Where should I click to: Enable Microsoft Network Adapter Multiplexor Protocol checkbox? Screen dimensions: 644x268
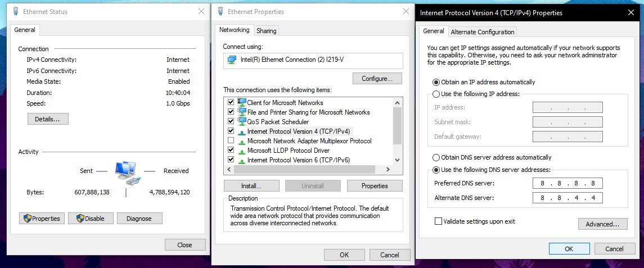pos(231,140)
